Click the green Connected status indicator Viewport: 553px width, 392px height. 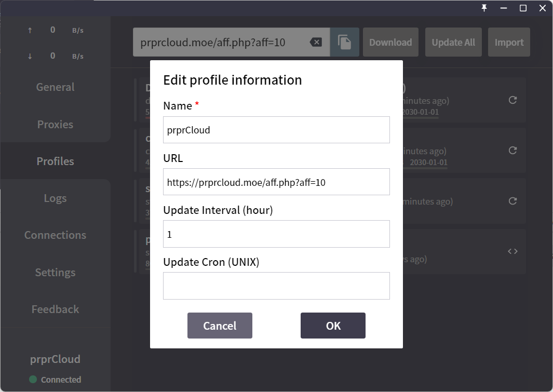(x=33, y=380)
